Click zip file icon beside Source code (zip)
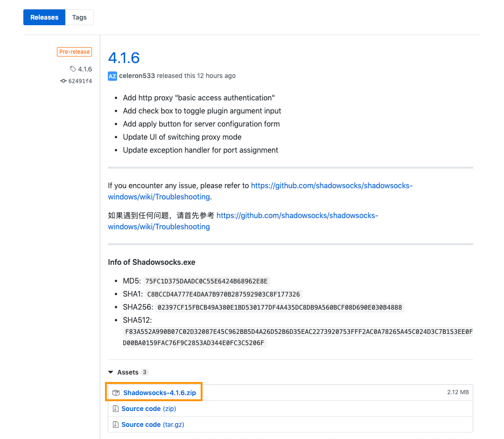The image size is (504, 439). point(116,409)
